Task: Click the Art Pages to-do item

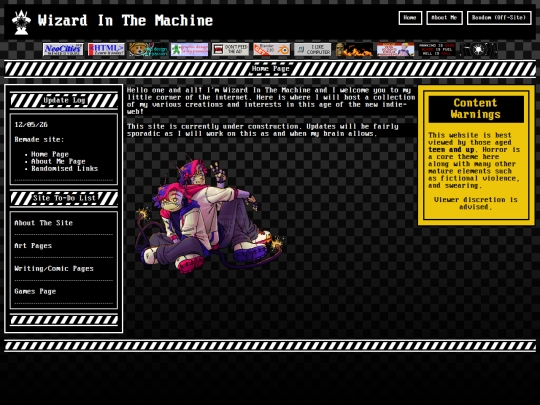Action: coord(33,246)
